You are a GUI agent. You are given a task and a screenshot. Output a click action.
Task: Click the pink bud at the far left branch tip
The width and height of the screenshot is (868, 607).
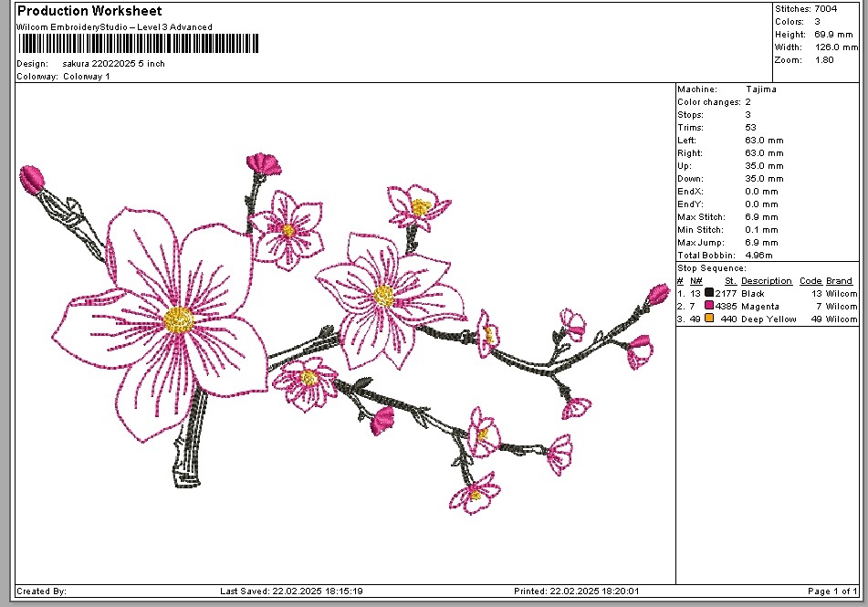pyautogui.click(x=33, y=179)
